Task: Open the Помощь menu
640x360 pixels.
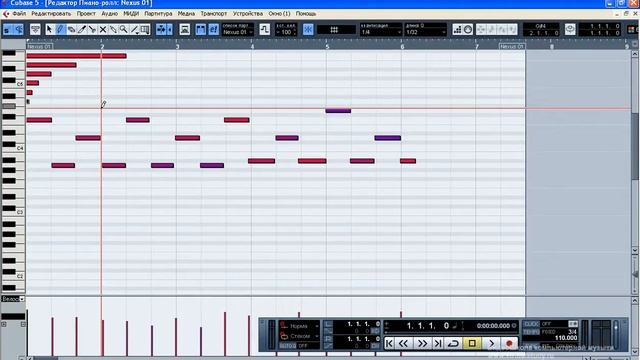Action: (x=306, y=13)
